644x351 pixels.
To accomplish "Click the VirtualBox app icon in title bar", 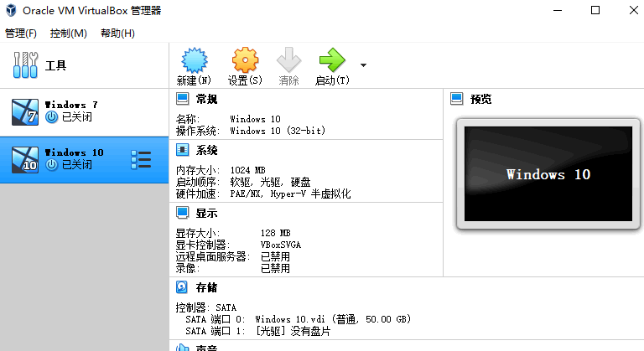I will coord(11,10).
